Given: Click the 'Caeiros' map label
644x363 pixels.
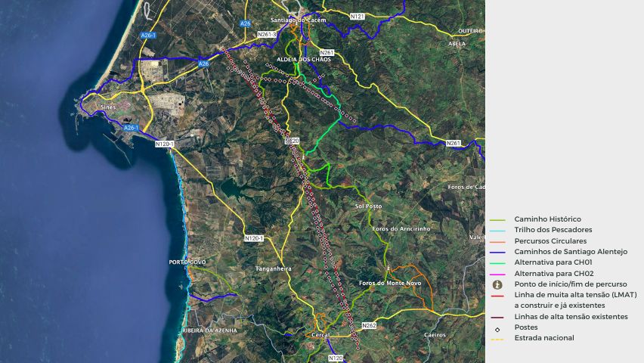Looking at the screenshot, I should click(x=435, y=335).
